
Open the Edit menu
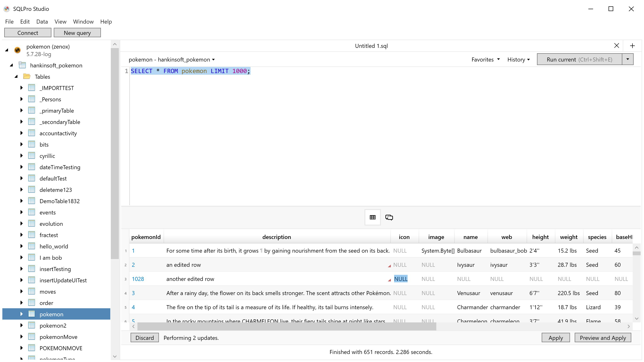click(25, 21)
